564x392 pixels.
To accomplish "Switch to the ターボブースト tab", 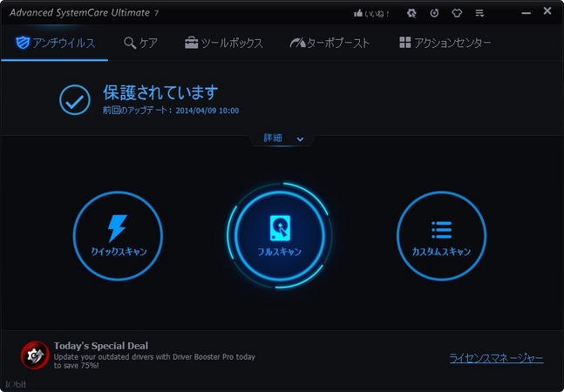I will [330, 43].
